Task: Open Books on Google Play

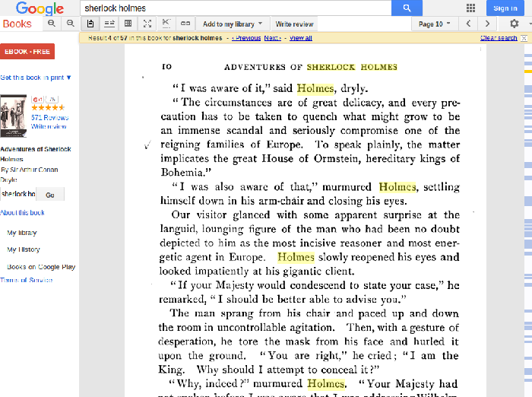Action: pos(41,267)
